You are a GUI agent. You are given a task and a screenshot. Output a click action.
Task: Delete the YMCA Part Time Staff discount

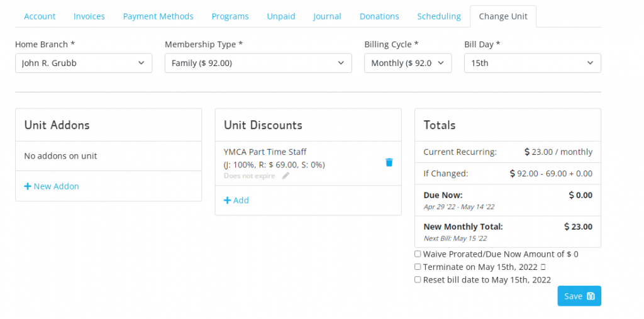[389, 162]
